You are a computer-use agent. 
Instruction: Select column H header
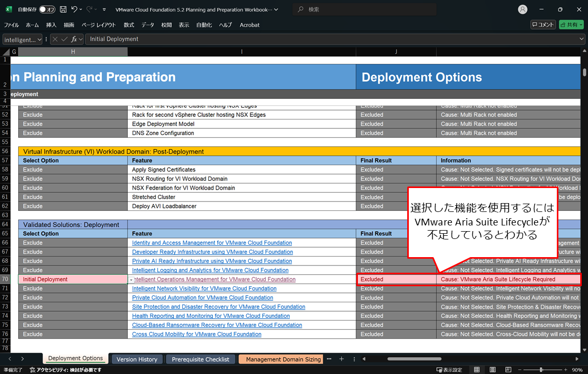tap(73, 52)
